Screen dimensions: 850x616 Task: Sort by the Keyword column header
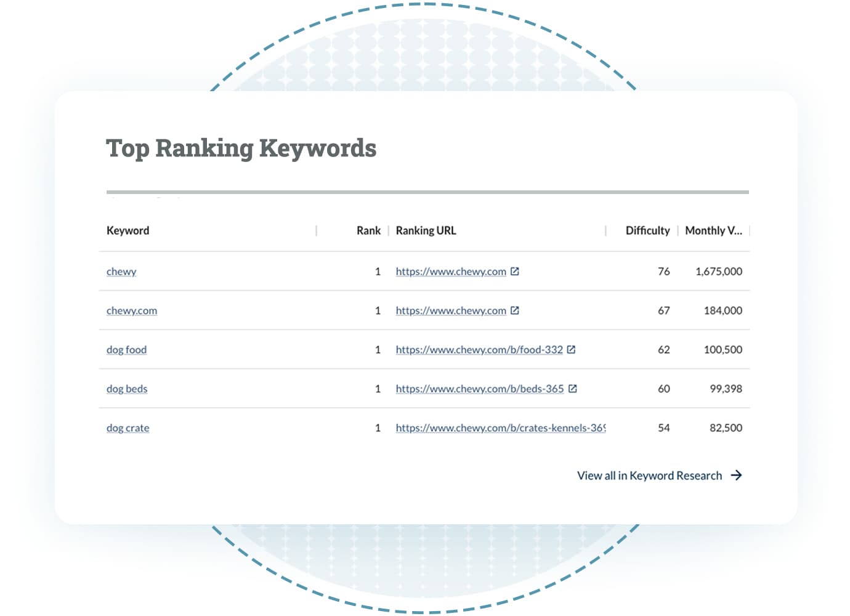point(127,230)
